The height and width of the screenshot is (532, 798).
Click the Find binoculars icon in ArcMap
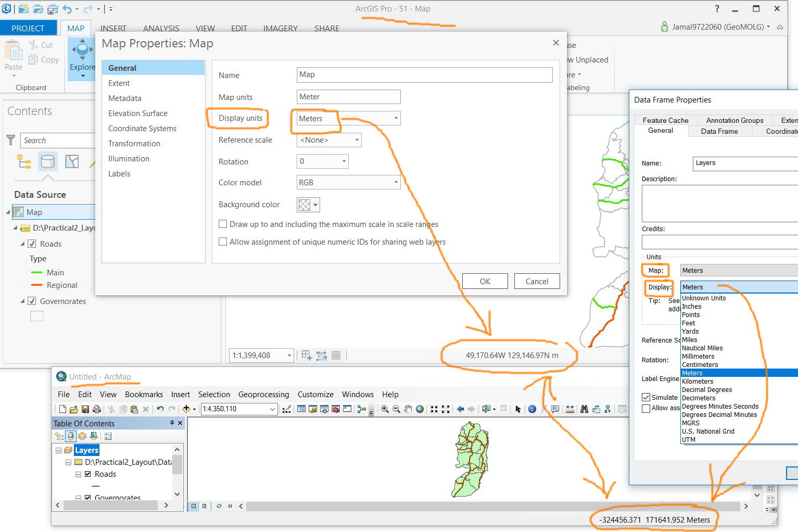pyautogui.click(x=584, y=409)
